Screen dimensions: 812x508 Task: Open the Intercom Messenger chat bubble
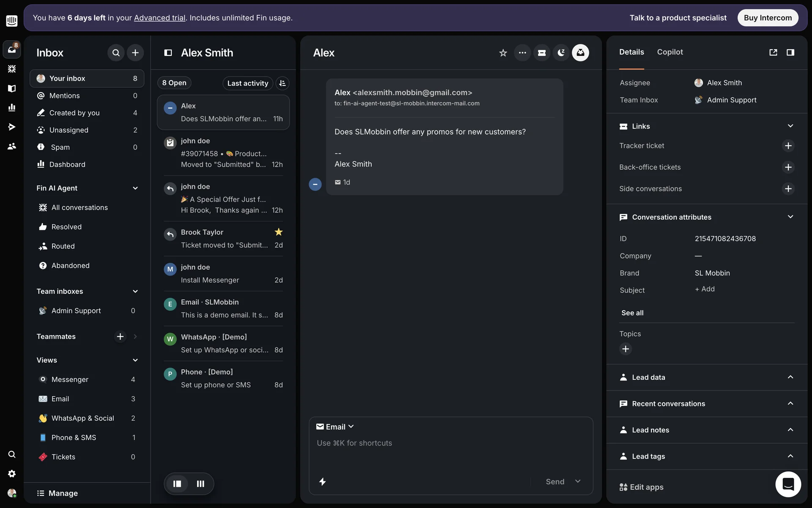pos(788,484)
